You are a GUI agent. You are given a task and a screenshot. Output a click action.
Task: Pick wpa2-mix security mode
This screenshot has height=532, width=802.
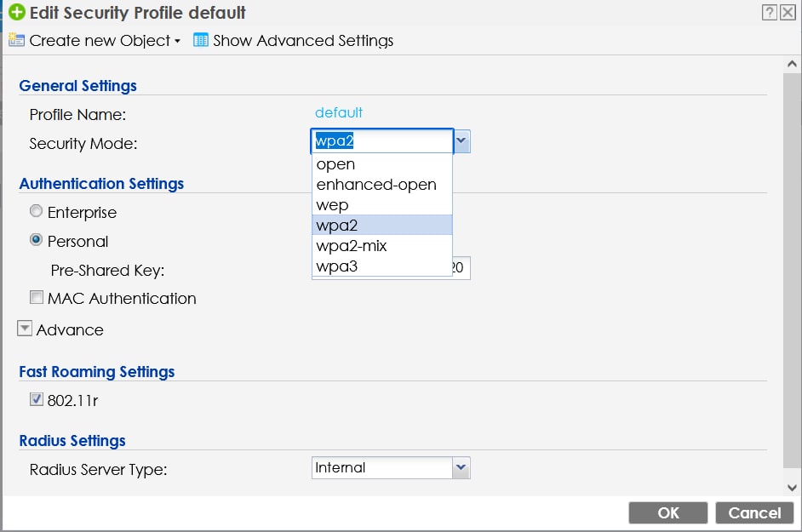click(352, 246)
